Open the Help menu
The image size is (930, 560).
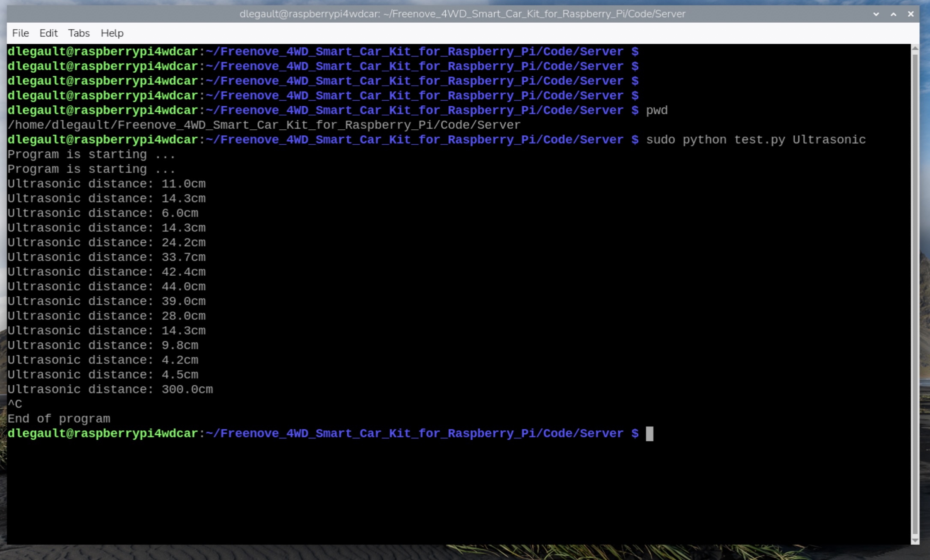(x=112, y=33)
